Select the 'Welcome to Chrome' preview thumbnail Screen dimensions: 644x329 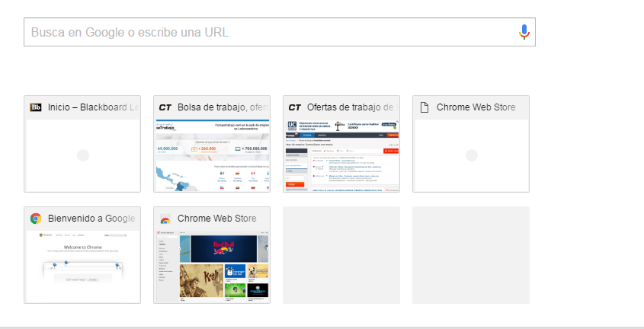[x=82, y=267]
